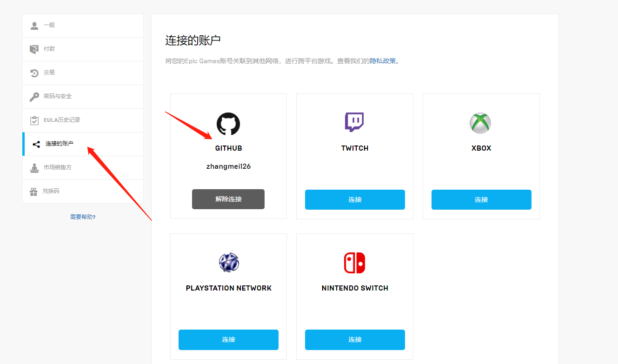Click the share icon beside 连接的账户

[x=36, y=144]
